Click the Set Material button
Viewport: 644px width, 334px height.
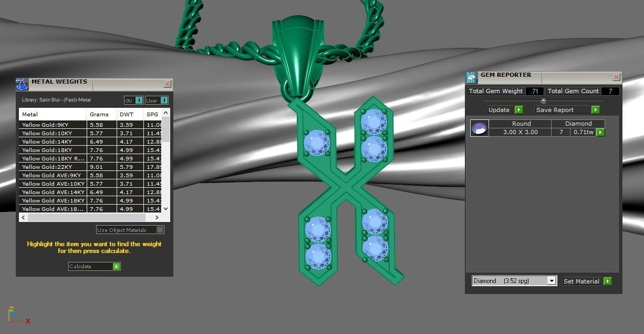point(587,281)
